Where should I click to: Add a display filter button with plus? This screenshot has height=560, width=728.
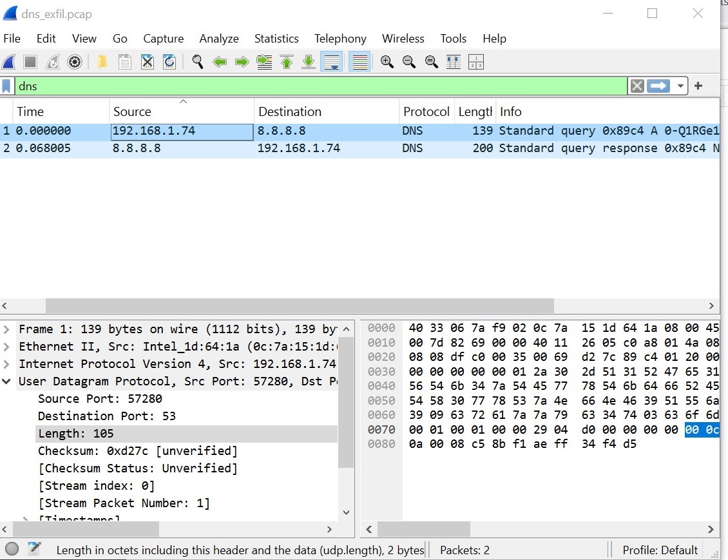(x=698, y=86)
